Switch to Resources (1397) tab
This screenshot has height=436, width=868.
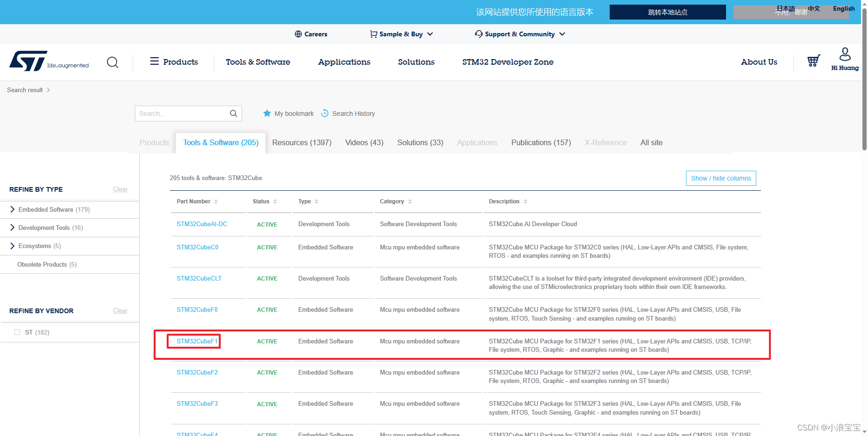(302, 142)
